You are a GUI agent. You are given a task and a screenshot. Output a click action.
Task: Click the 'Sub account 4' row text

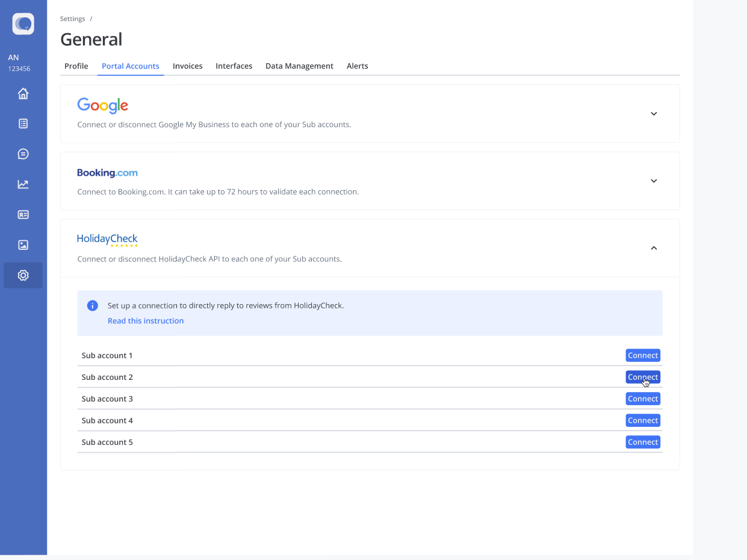(107, 420)
